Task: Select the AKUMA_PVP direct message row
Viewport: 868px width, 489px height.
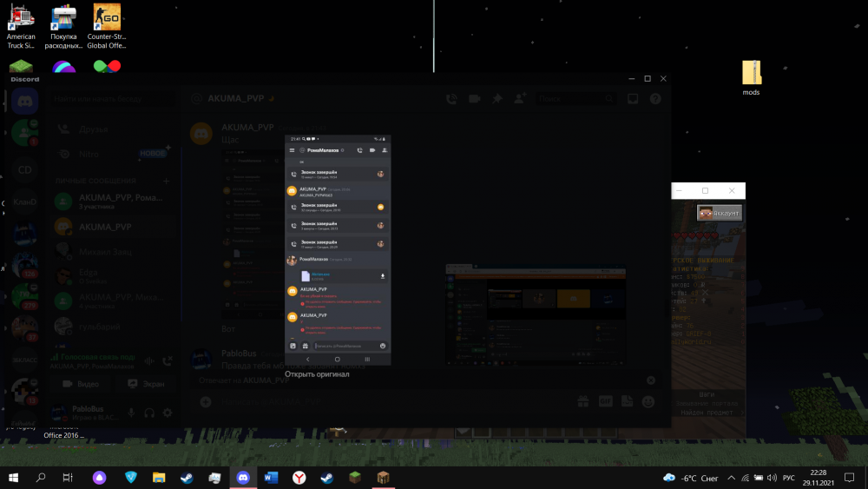Action: click(x=113, y=227)
